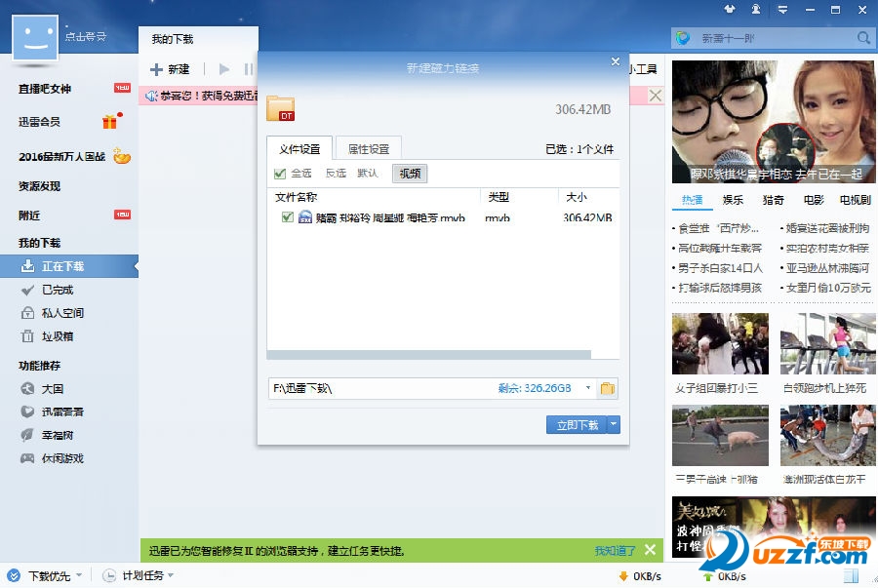Click the login prompt text beside avatar
This screenshot has width=878, height=588.
coord(85,37)
